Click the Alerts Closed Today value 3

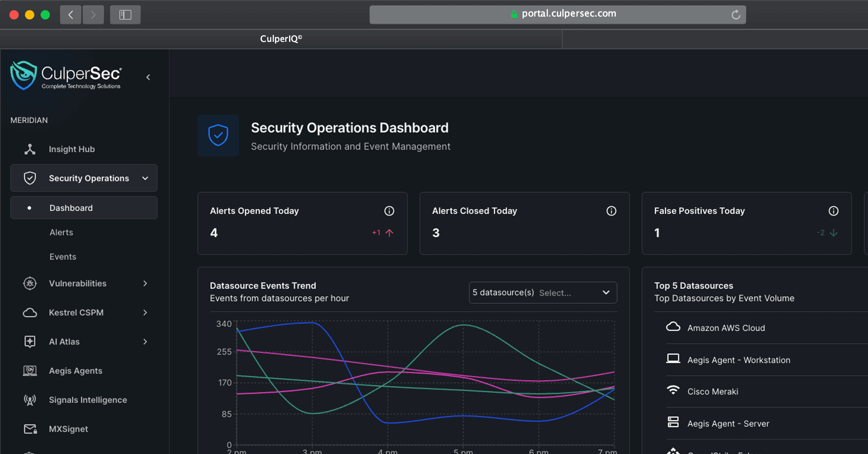(436, 233)
